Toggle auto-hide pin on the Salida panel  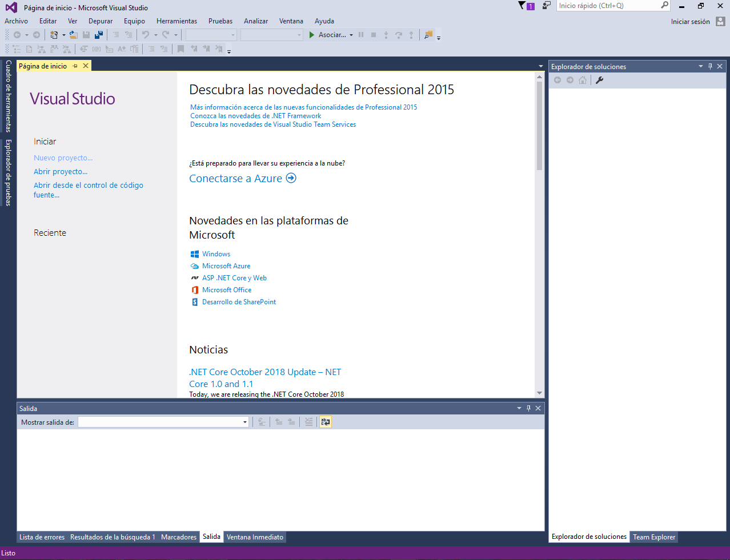(528, 408)
